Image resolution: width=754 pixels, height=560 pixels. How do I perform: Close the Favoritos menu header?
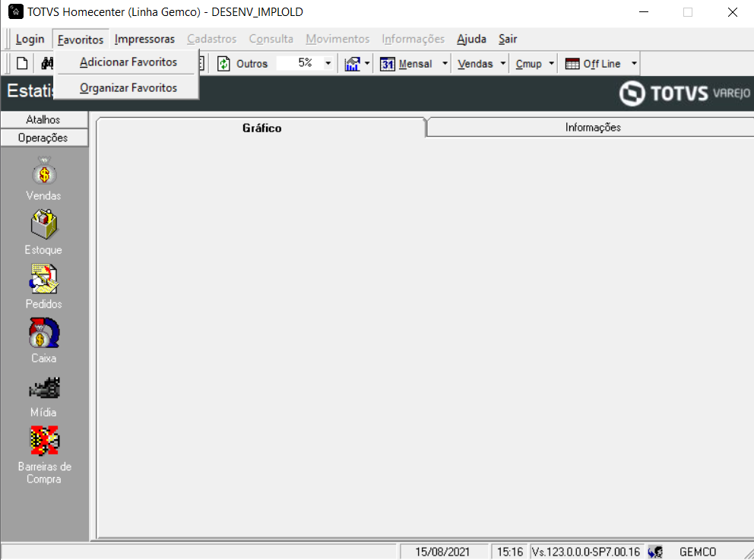point(81,40)
